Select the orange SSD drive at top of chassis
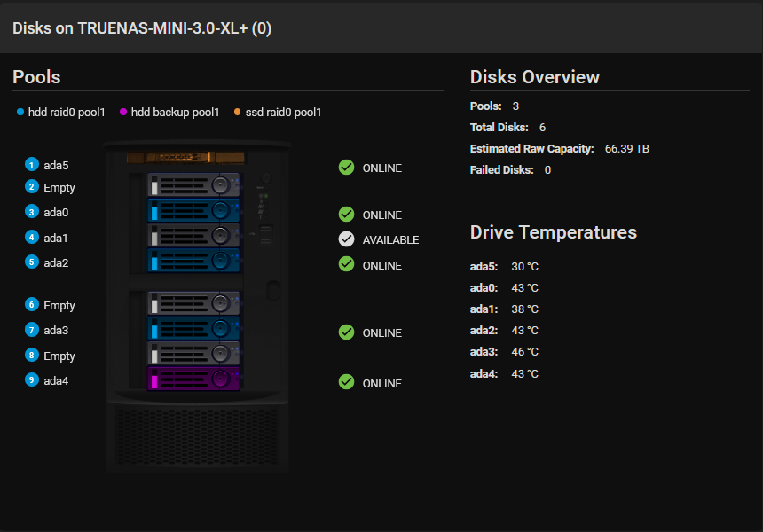The width and height of the screenshot is (763, 532). 185,158
